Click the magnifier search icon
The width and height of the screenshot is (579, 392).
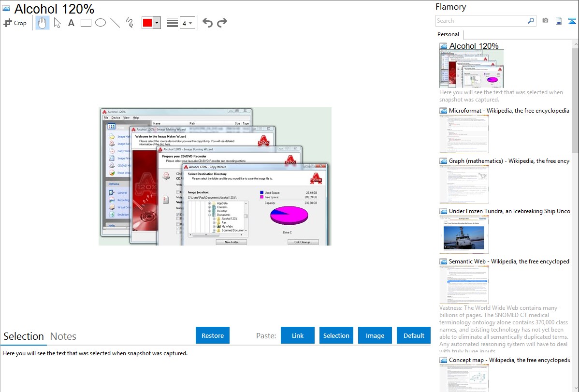point(531,21)
